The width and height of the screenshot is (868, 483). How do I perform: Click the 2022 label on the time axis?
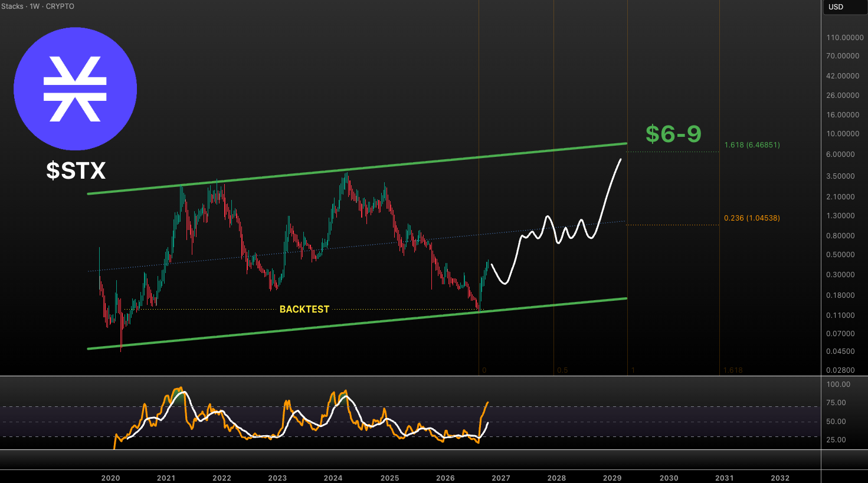222,478
